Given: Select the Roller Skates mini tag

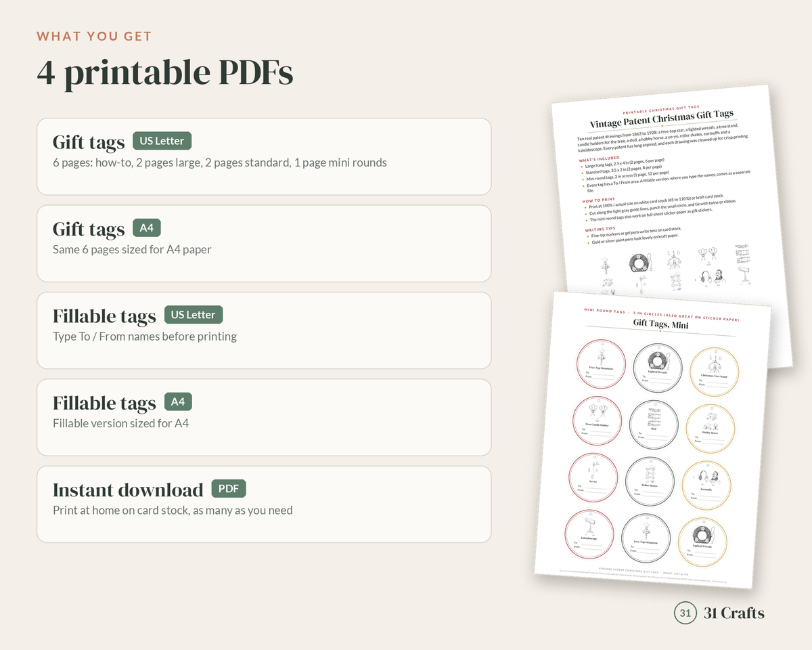Looking at the screenshot, I should 649,483.
